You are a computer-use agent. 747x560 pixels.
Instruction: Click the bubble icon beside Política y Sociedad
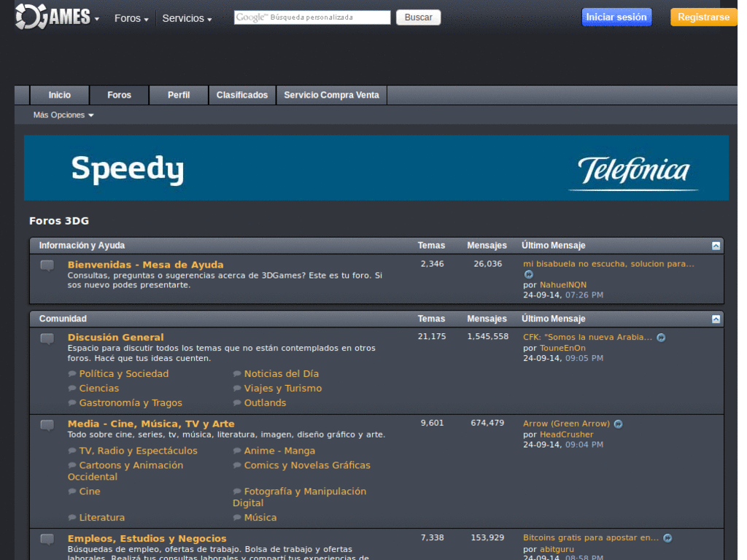(72, 374)
